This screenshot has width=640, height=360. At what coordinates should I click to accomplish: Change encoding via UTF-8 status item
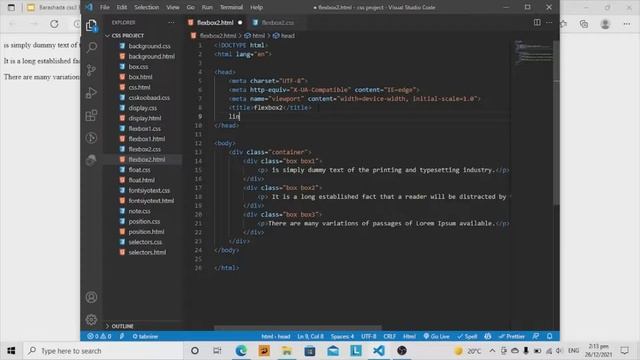tap(369, 336)
